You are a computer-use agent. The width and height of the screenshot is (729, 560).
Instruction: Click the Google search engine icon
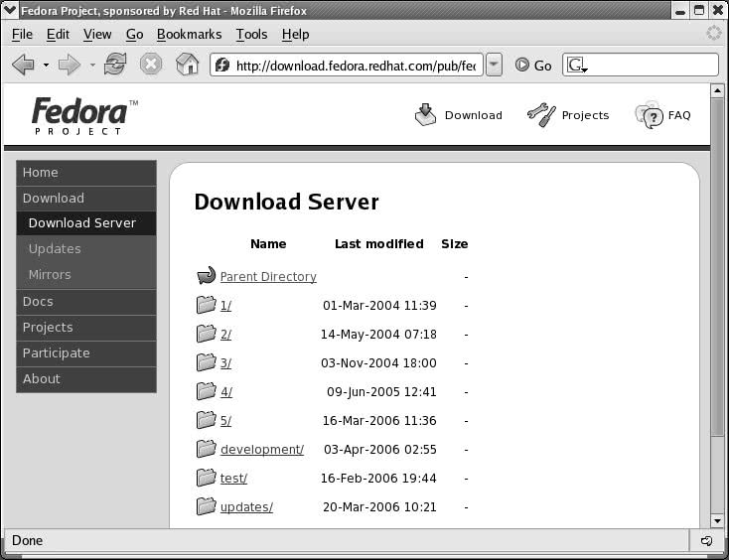(x=576, y=66)
